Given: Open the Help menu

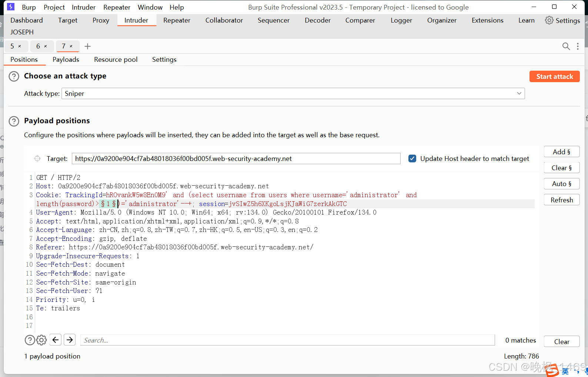Looking at the screenshot, I should (177, 7).
